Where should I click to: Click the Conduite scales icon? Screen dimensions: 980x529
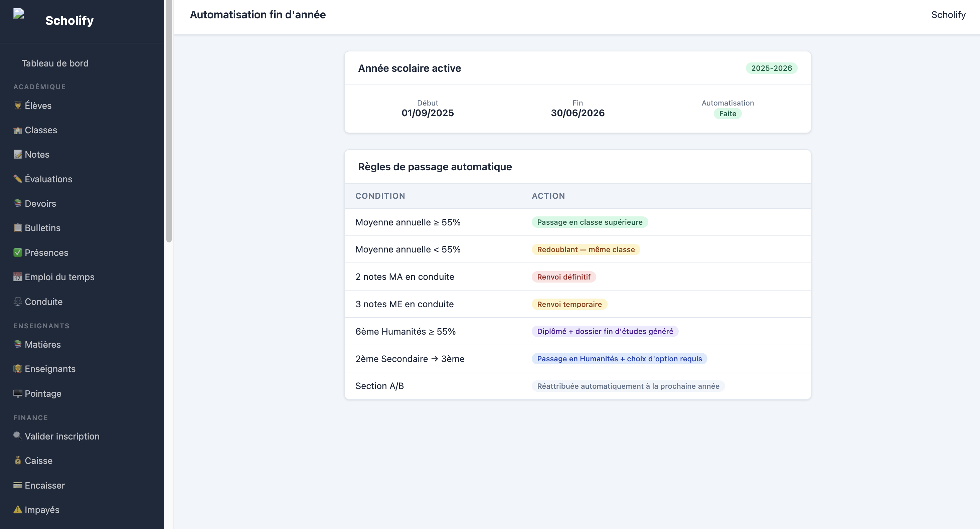18,302
